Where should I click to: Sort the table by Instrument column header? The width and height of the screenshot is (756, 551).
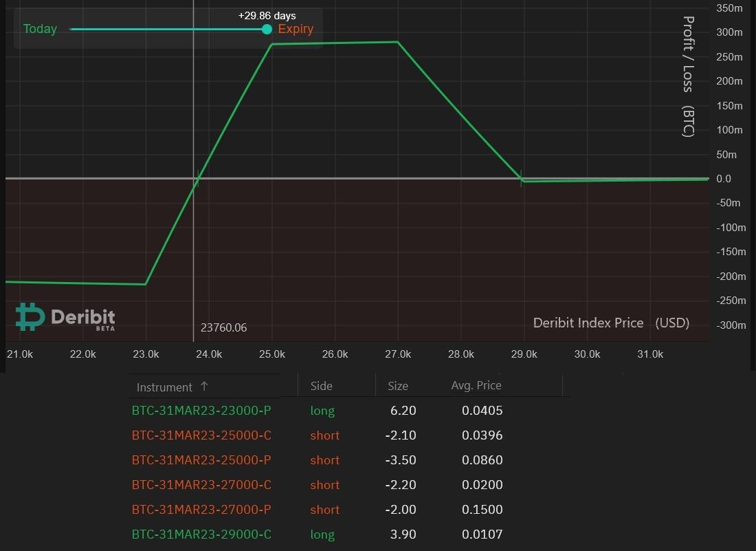(164, 387)
